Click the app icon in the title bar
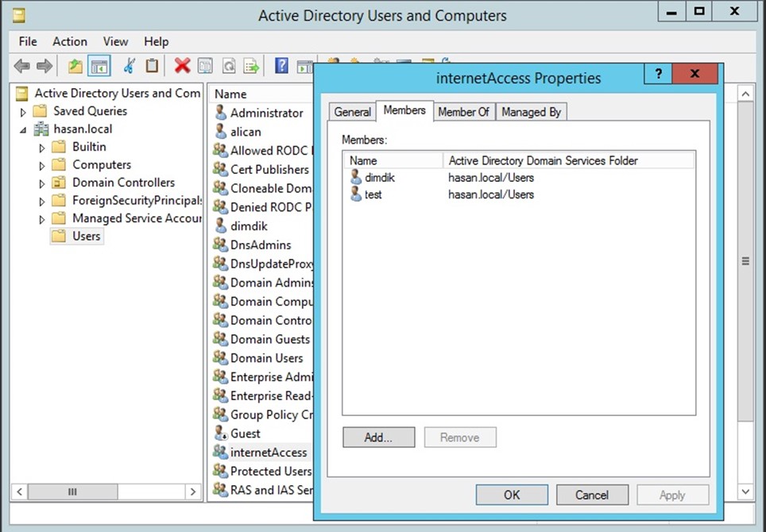The width and height of the screenshot is (766, 532). click(19, 16)
